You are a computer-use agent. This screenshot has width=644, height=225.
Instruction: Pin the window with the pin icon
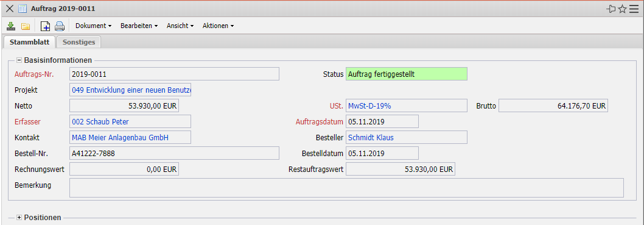(x=611, y=9)
